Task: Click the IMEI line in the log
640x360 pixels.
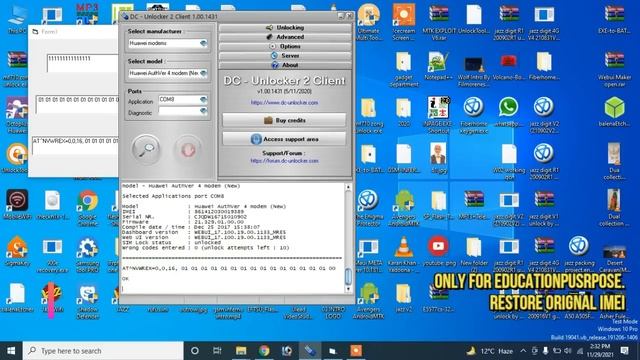Action: click(183, 212)
